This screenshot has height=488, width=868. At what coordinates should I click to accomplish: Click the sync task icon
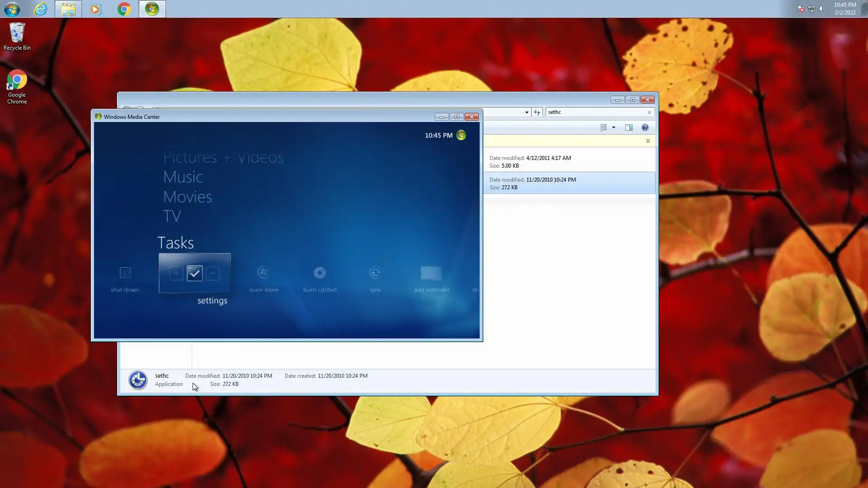tap(375, 273)
